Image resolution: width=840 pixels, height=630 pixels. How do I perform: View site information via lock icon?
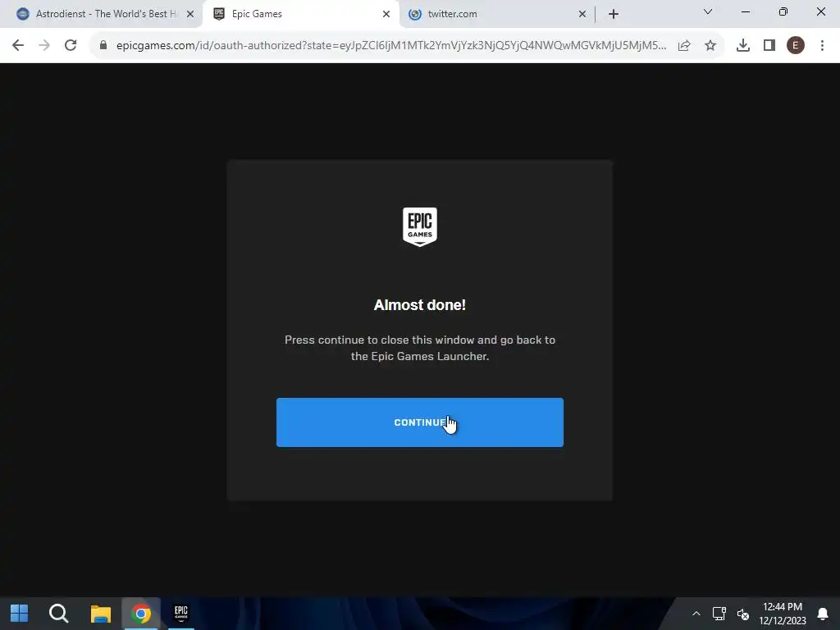tap(103, 45)
